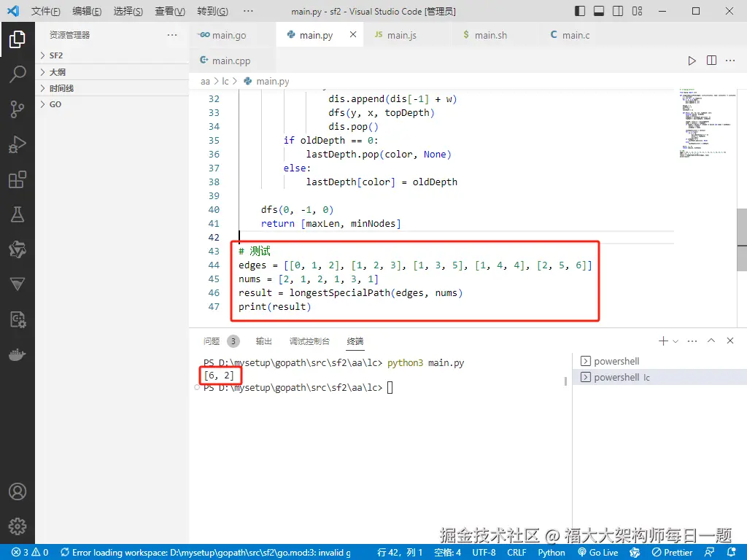
Task: Open editor more actions ellipsis
Action: pos(730,61)
